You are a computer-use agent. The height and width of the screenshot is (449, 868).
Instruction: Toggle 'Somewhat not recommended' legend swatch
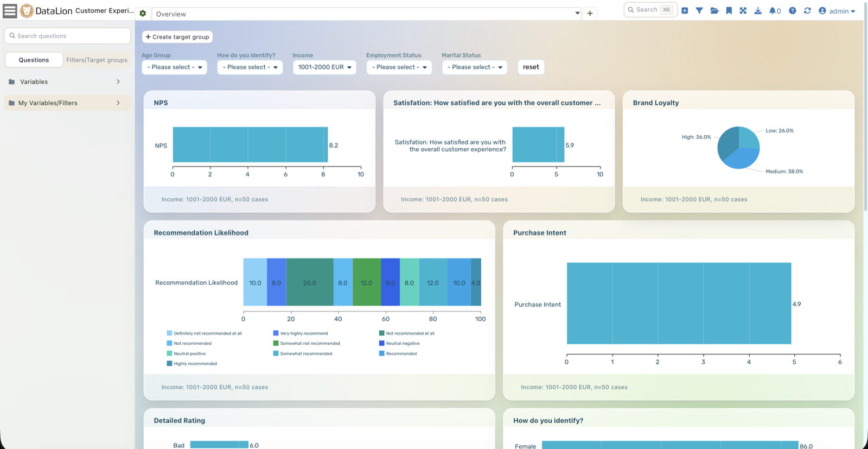(276, 343)
